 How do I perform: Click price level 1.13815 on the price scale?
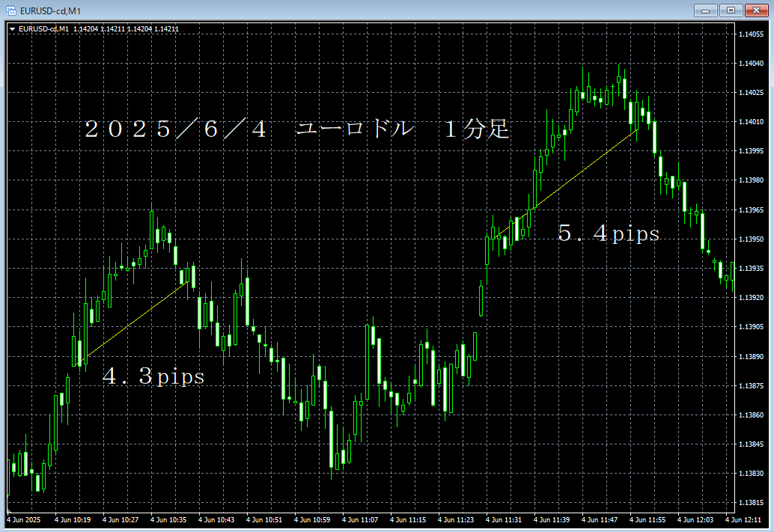(x=751, y=502)
